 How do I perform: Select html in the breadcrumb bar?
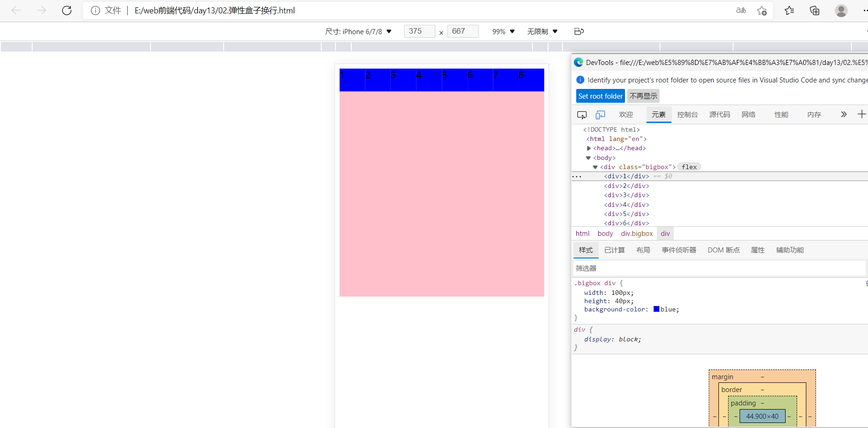582,234
